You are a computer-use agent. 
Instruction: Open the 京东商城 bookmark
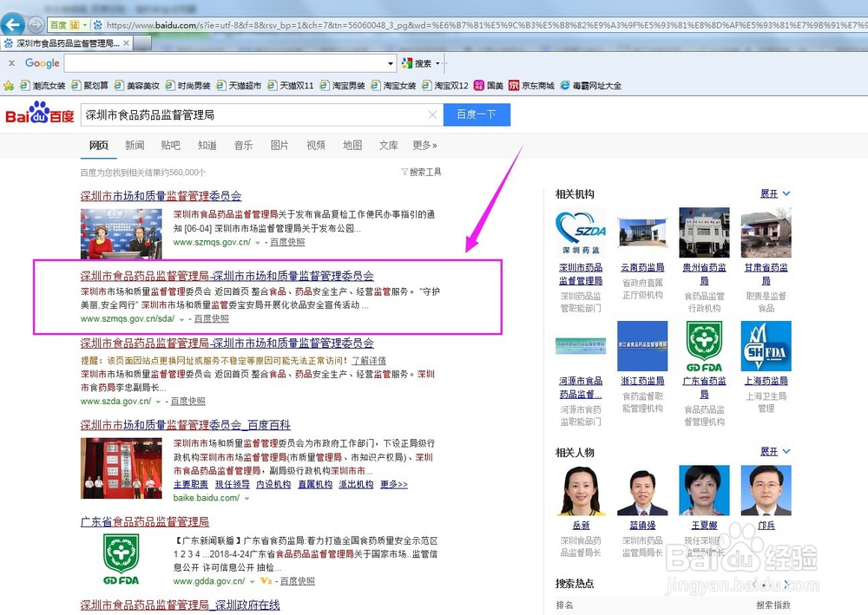tap(531, 86)
